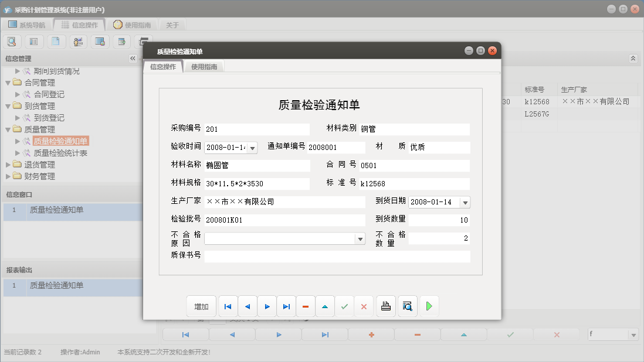Run the green execute arrow in dialog

[x=429, y=306]
